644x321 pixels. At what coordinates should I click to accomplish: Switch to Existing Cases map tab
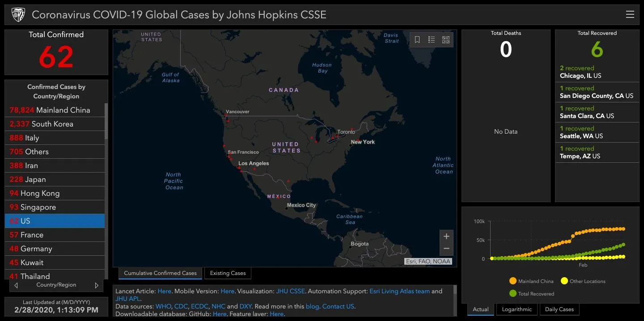(228, 273)
